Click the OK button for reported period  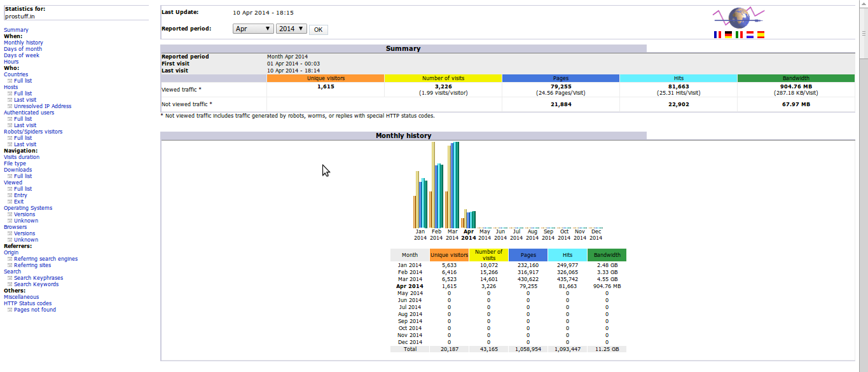318,29
